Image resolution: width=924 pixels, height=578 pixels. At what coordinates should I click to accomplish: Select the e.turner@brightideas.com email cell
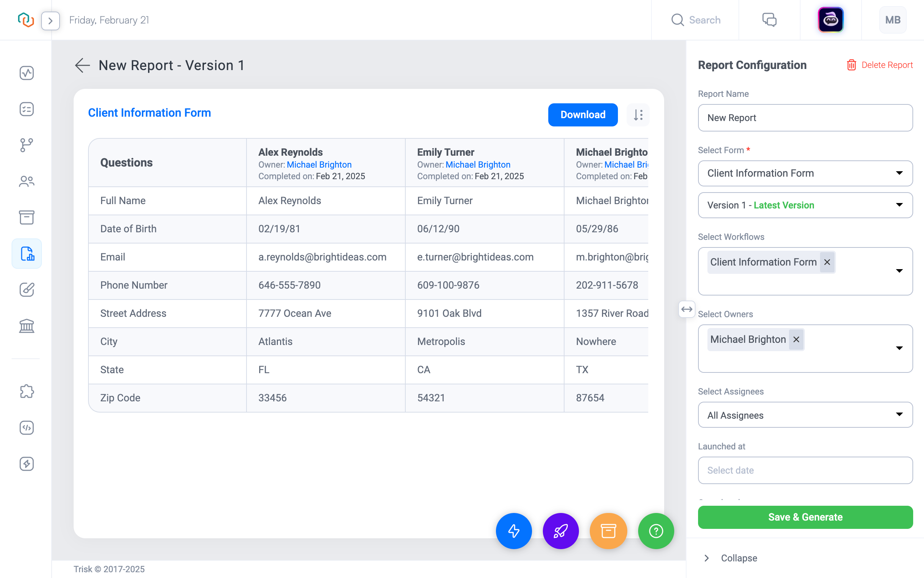484,257
